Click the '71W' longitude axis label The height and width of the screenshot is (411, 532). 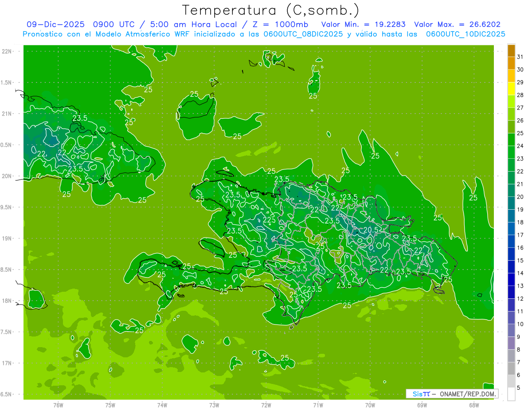click(318, 405)
